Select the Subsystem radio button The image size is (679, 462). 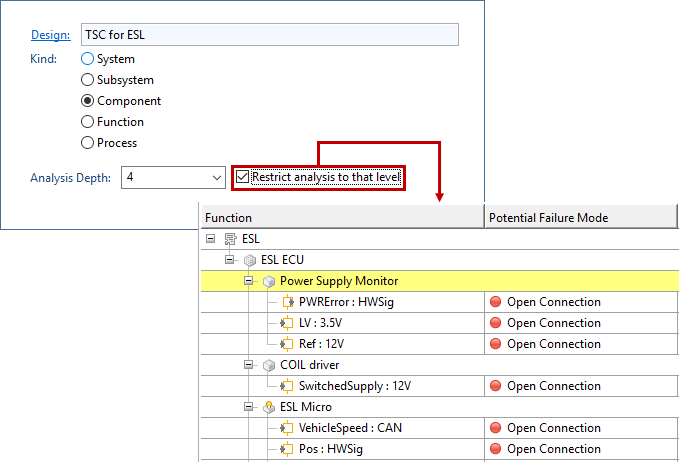click(x=87, y=80)
